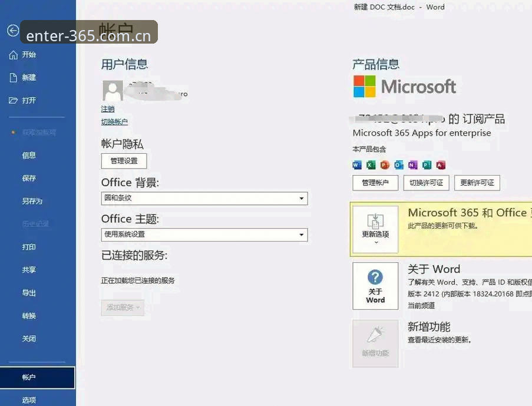
Task: Click the 查看最近安装的更新 text
Action: [440, 339]
